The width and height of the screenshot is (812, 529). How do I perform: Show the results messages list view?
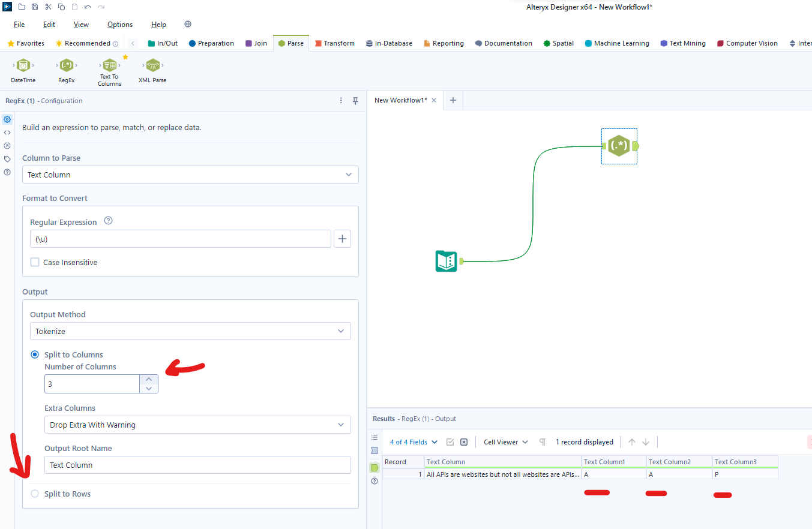click(x=374, y=437)
